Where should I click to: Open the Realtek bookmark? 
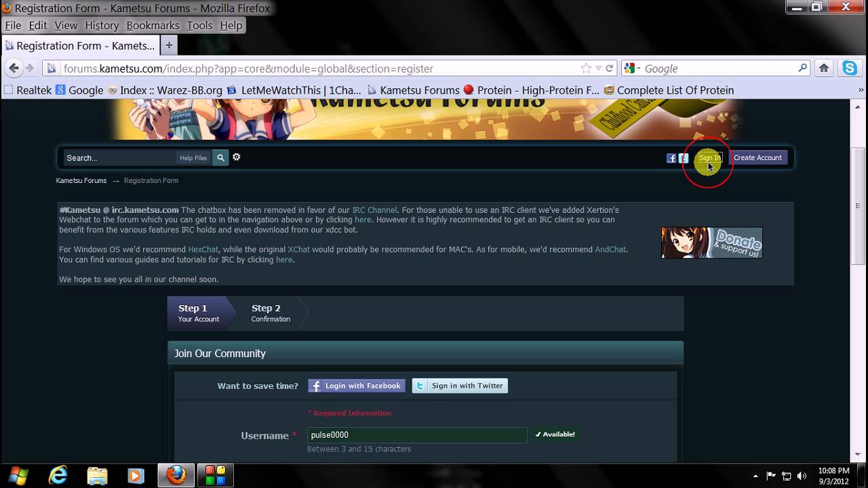pos(28,90)
